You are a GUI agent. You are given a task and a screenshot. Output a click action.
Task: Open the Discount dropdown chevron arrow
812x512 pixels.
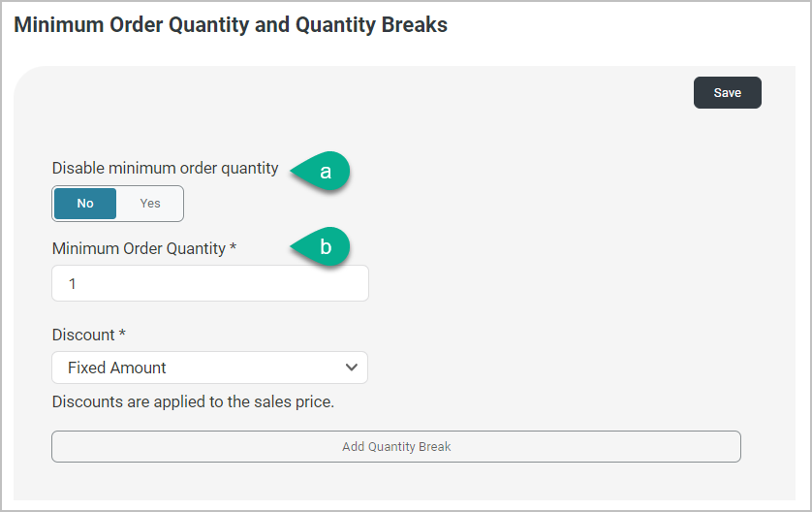[x=351, y=368]
